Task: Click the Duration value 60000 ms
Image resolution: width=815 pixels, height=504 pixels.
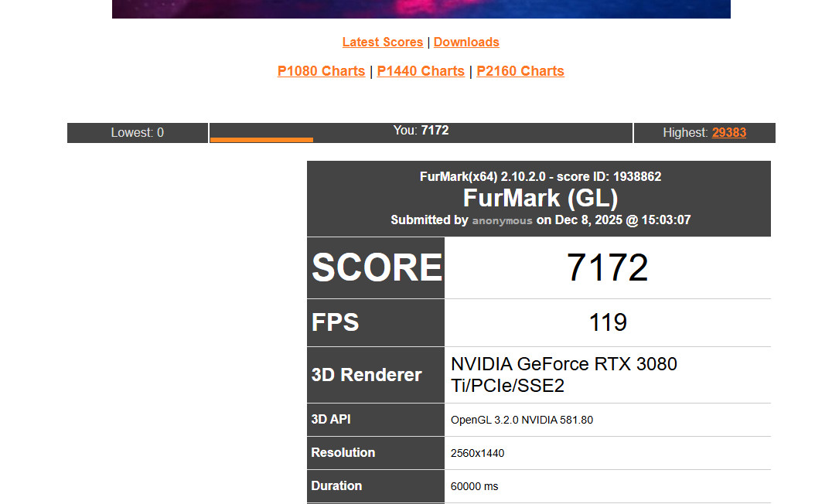Action: pos(474,486)
